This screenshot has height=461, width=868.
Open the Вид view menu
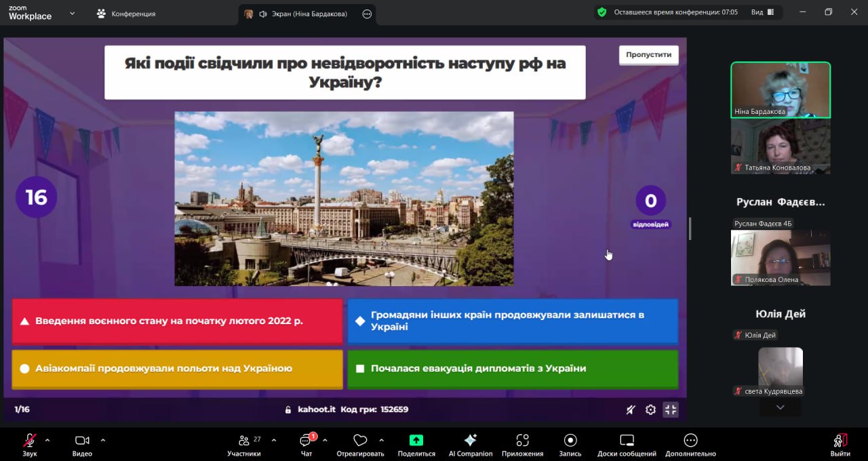click(x=762, y=12)
